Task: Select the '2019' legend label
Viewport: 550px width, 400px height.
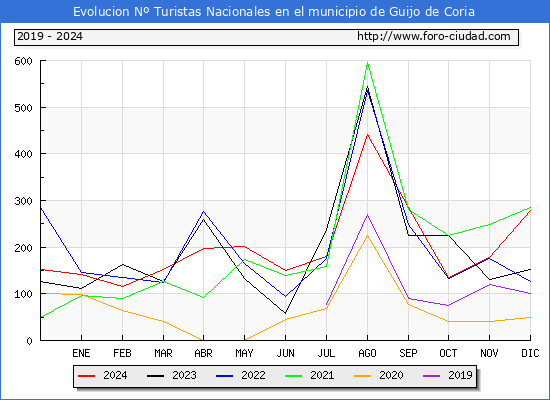Action: [460, 375]
